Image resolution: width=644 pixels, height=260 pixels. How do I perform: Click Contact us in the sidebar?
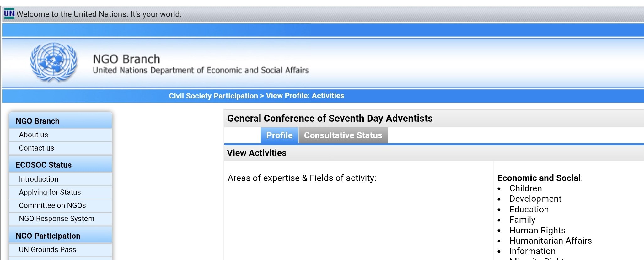click(x=36, y=148)
